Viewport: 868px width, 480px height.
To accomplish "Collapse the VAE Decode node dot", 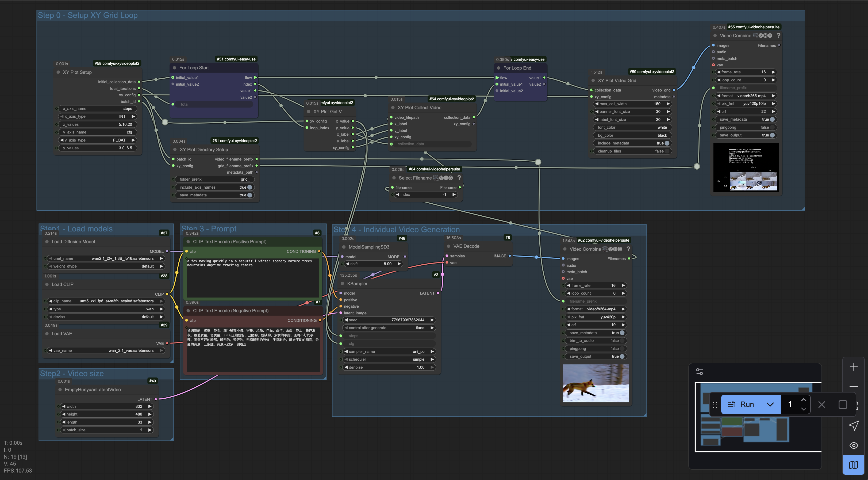I will tap(448, 246).
